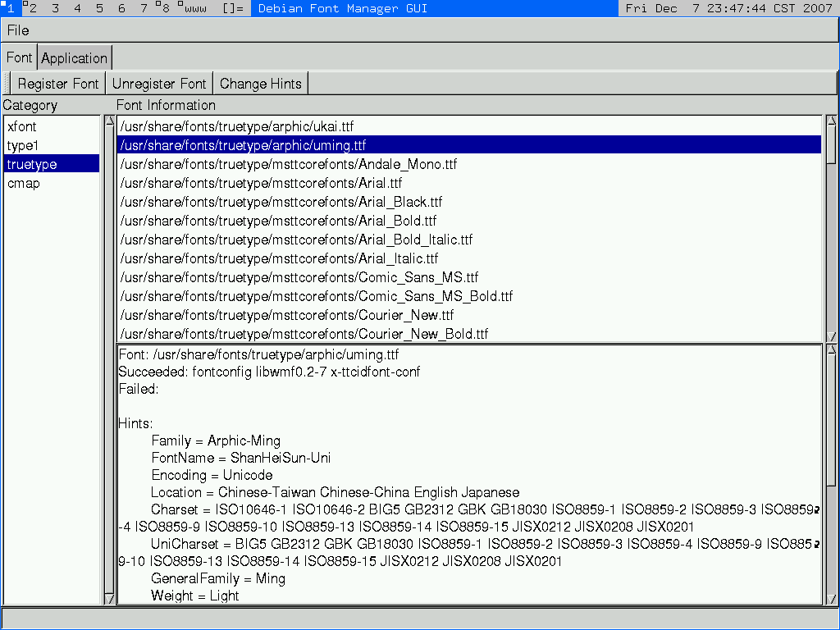Click the Register Font button
This screenshot has width=840, height=630.
point(58,84)
